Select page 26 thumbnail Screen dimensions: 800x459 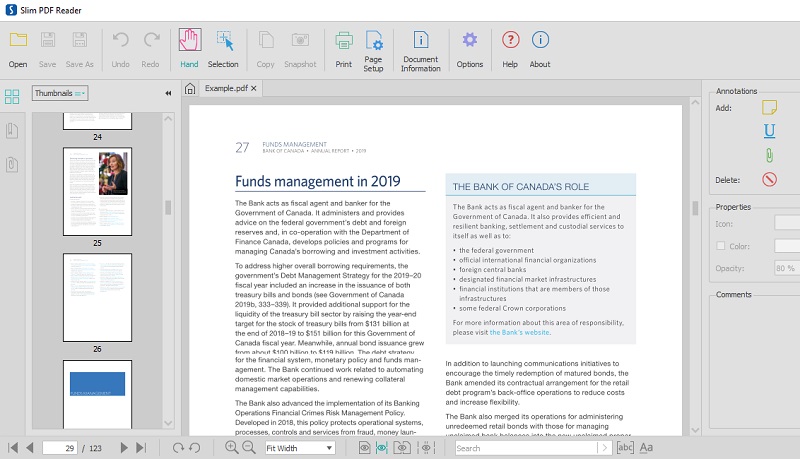tap(97, 297)
